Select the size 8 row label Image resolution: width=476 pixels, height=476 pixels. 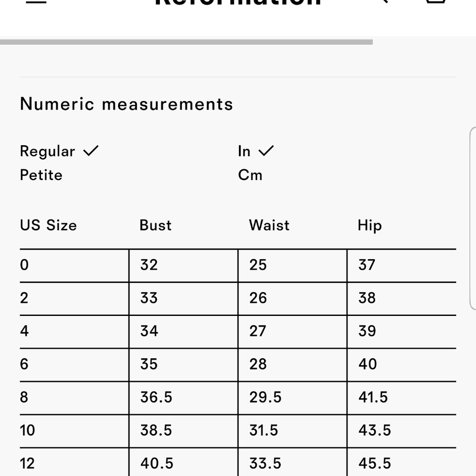pyautogui.click(x=24, y=397)
